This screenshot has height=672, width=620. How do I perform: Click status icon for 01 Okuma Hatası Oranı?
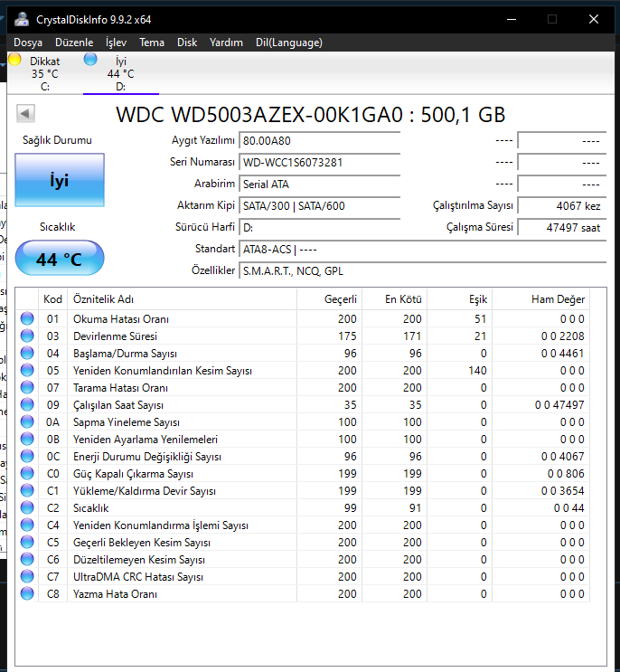click(x=27, y=319)
